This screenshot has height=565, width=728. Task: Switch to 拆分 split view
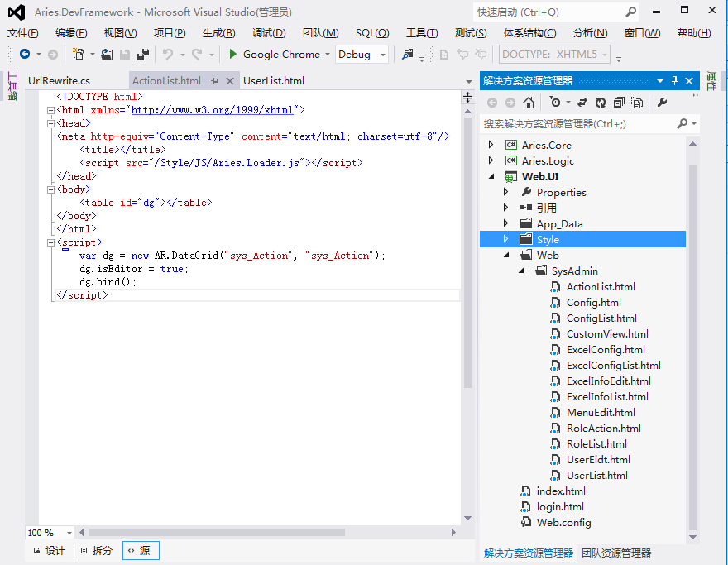(97, 551)
